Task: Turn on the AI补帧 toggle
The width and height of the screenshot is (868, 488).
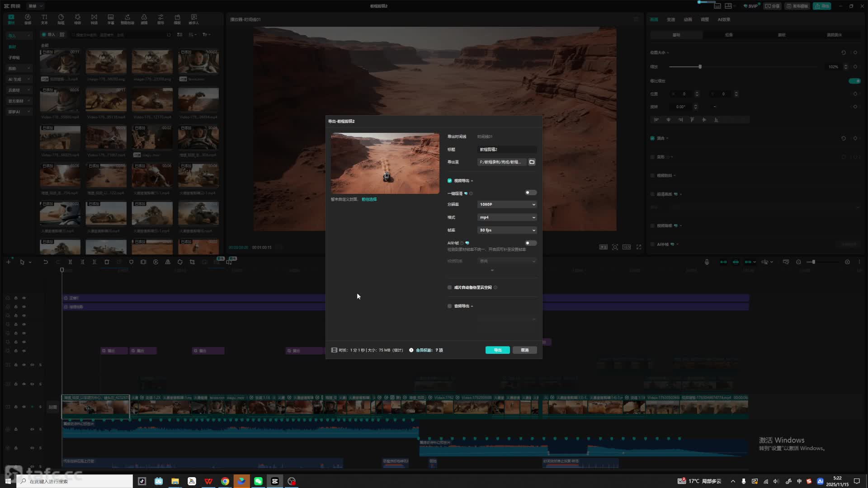Action: [x=530, y=243]
